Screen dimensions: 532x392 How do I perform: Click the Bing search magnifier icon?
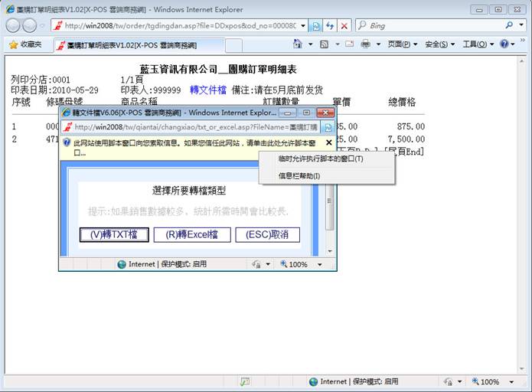pos(510,25)
